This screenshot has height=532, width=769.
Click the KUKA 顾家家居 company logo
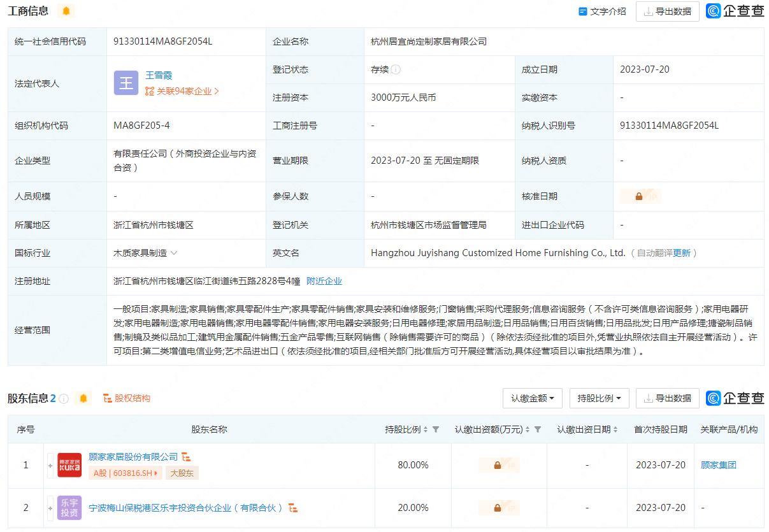click(x=69, y=465)
